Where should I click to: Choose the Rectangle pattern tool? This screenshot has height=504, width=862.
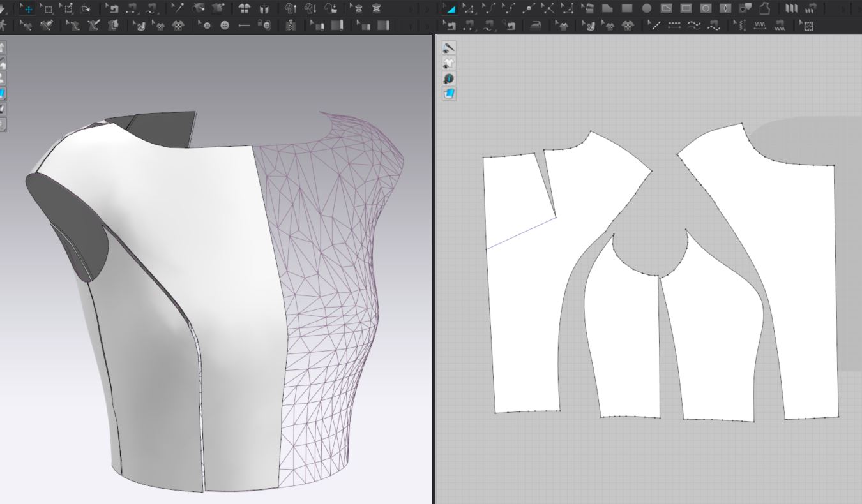click(627, 9)
